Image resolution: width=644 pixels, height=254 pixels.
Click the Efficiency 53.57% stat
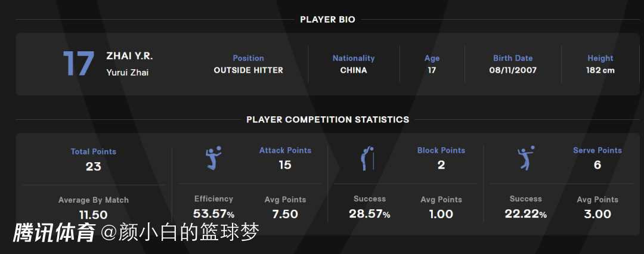[213, 214]
